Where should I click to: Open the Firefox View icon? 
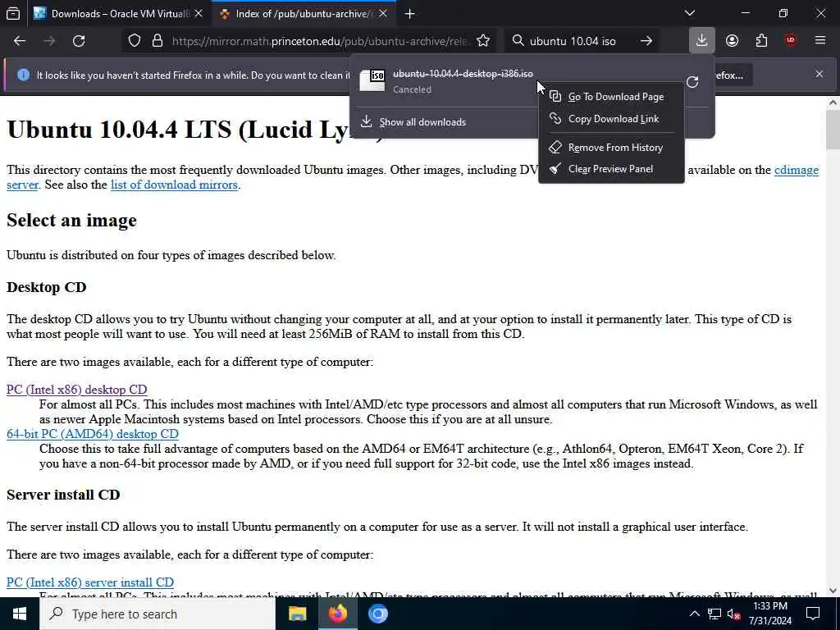click(13, 13)
